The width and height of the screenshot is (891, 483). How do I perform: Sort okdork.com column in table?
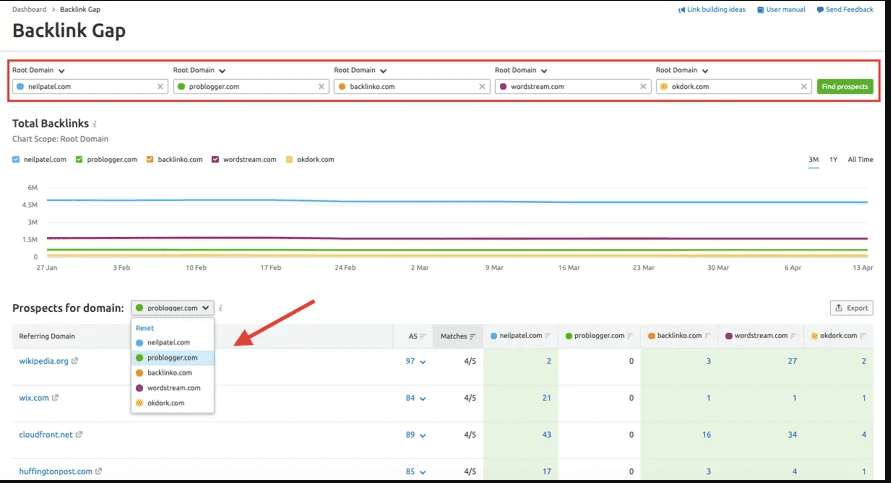pyautogui.click(x=863, y=336)
